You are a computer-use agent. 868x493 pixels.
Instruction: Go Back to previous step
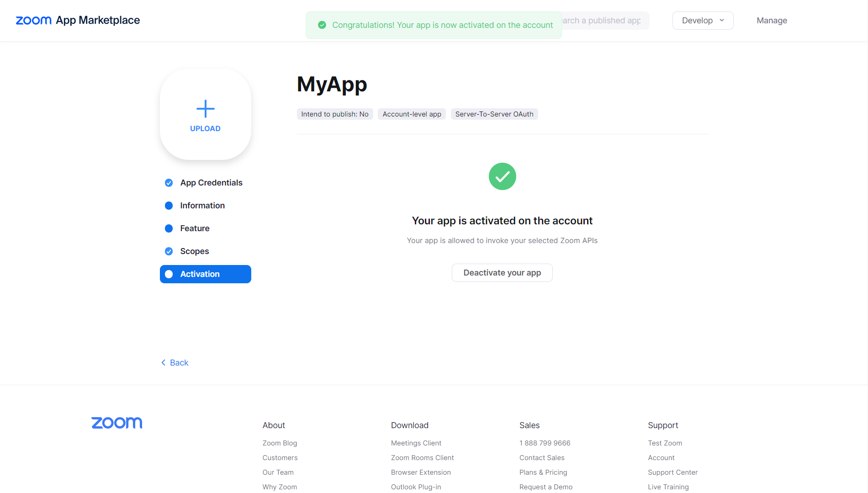(x=175, y=363)
